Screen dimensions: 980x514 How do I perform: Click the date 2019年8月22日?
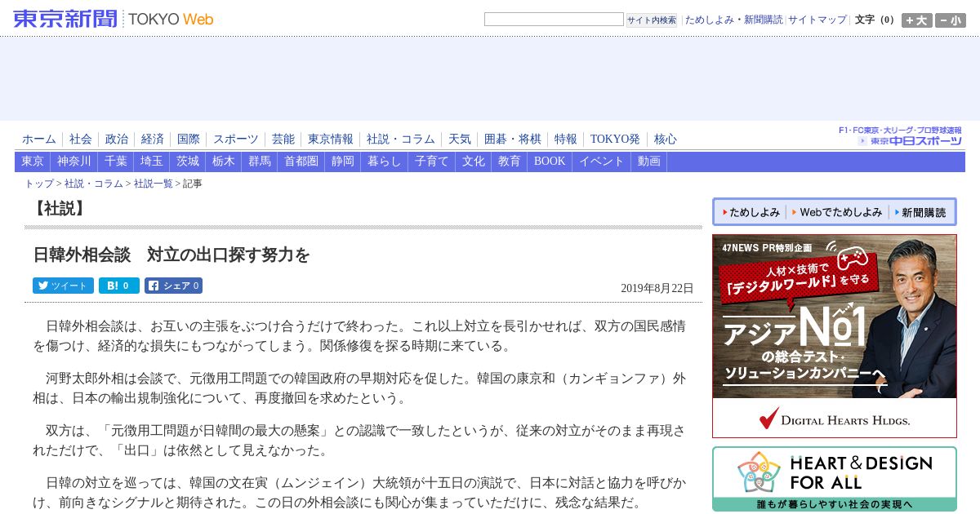coord(657,288)
